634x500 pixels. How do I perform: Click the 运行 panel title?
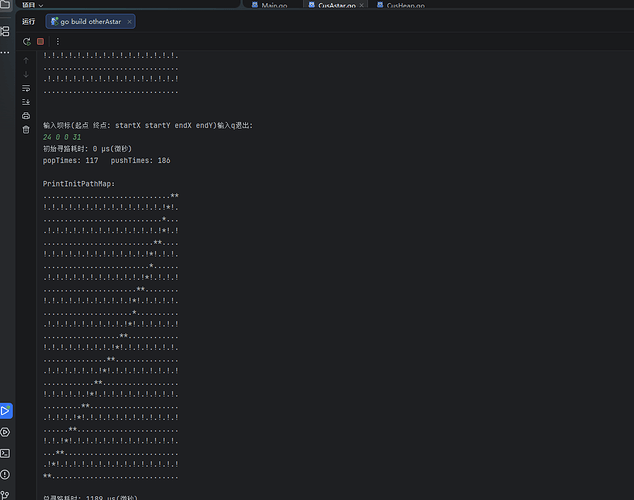pos(28,22)
